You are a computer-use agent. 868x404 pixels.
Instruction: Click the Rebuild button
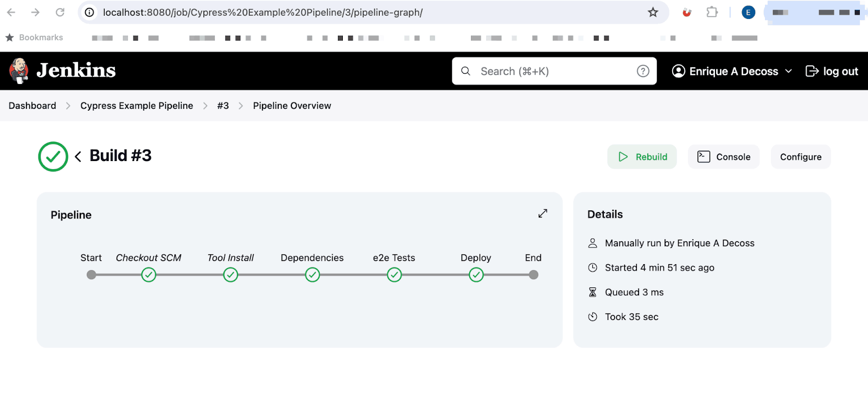[x=642, y=157]
